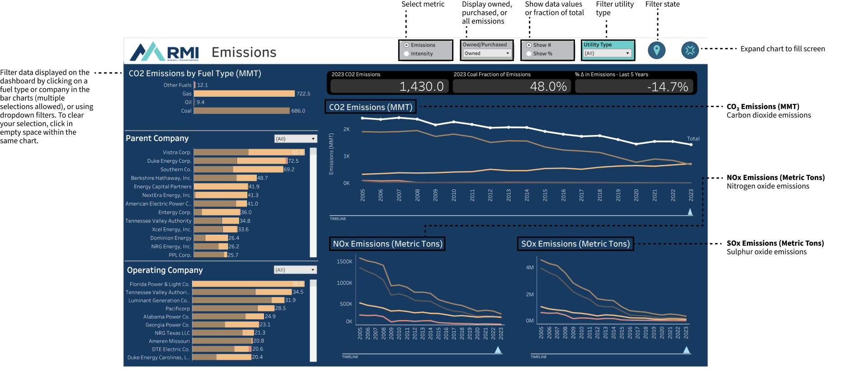Filter by Florida Power & Light Co.
Viewport: 868px width, 372px height.
pos(248,284)
